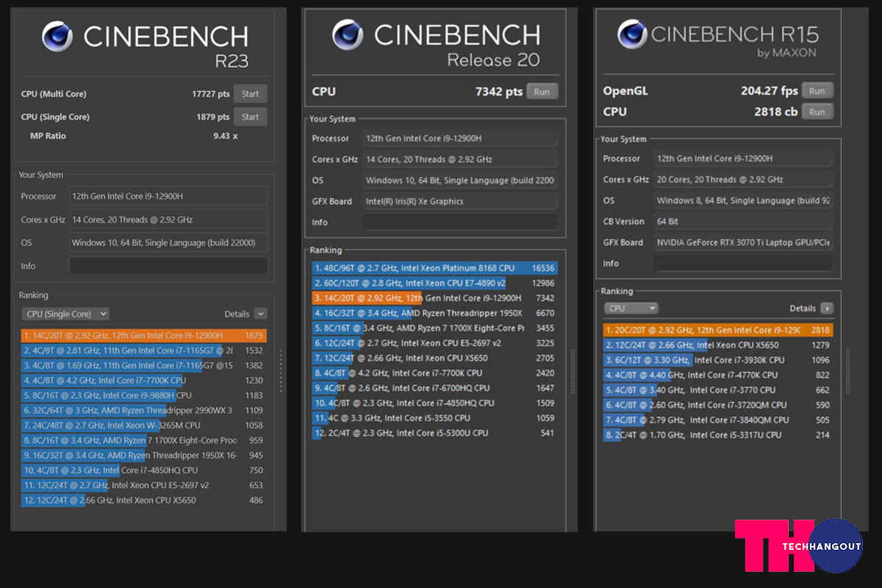Select the NVIDIA GeForce RTX 3070 Ti field
Screen dimensions: 882x588
click(x=743, y=243)
